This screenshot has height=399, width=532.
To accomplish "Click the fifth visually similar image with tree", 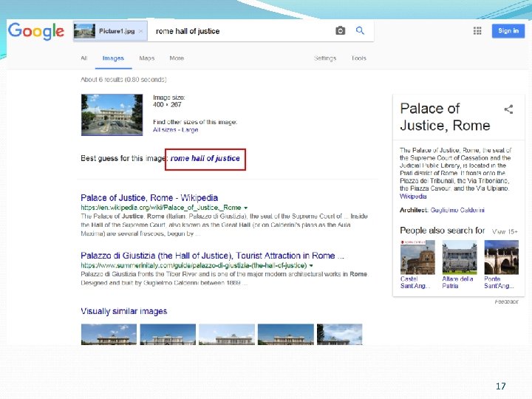I will pos(340,335).
